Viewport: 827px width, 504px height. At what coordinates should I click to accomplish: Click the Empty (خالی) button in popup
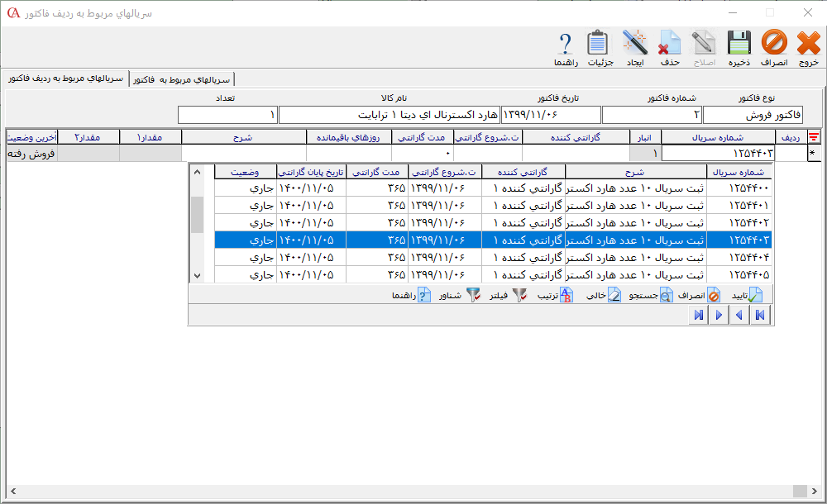(605, 295)
